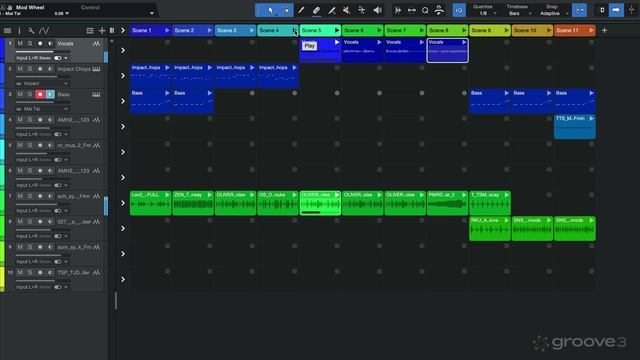Launch the OLIVER clip in Scene 5
The width and height of the screenshot is (640, 360).
coord(337,195)
